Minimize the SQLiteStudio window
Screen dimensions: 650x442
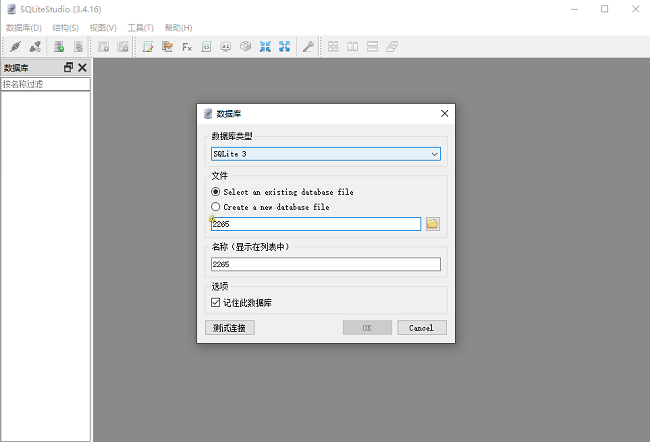(x=574, y=9)
